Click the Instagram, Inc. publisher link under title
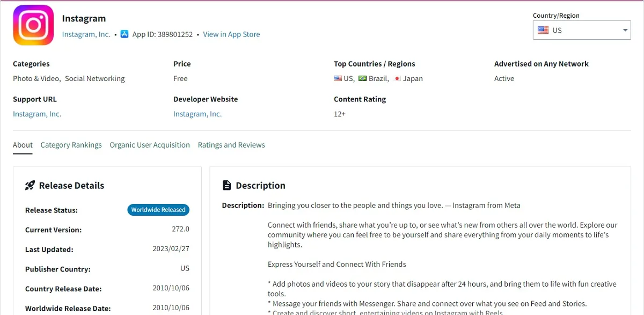 tap(86, 34)
